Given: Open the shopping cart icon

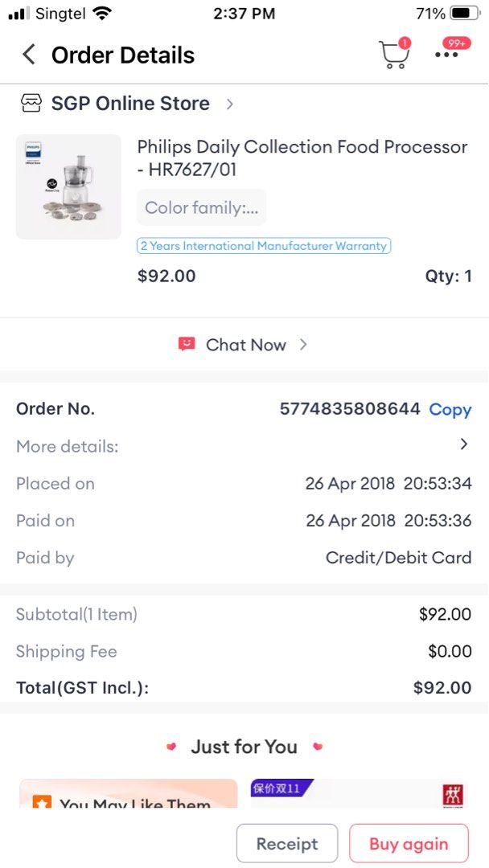Looking at the screenshot, I should tap(393, 55).
